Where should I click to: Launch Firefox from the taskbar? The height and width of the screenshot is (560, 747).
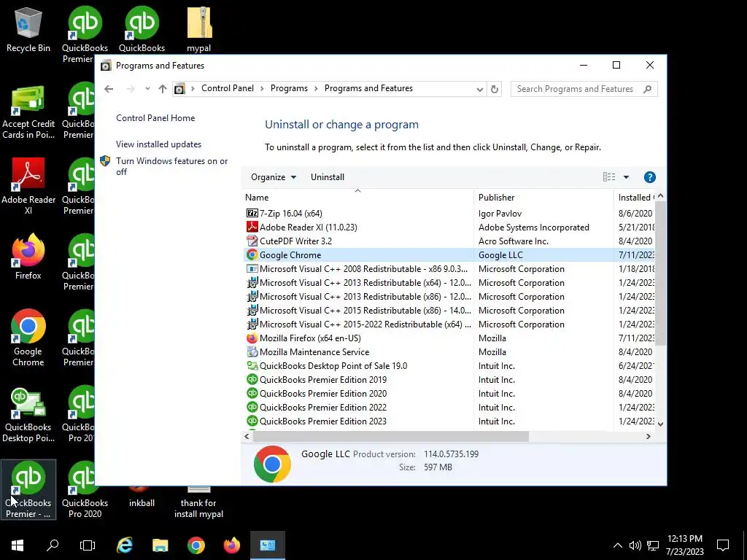[232, 545]
